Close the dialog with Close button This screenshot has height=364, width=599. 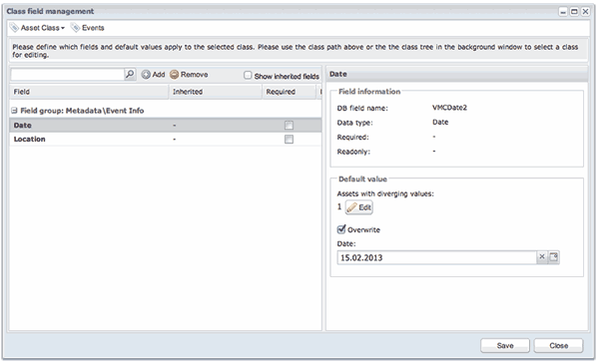coord(558,345)
